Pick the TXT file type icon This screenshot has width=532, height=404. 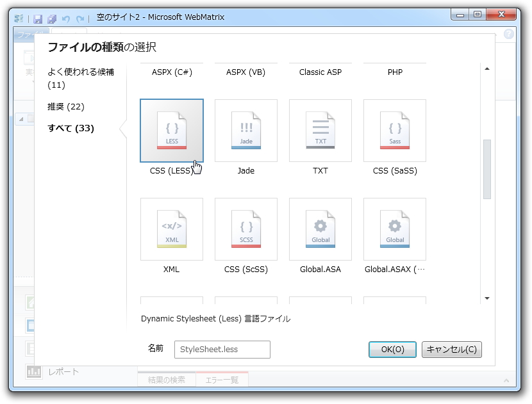click(320, 131)
